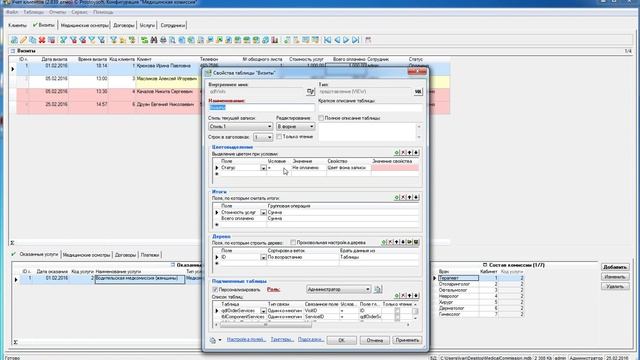Go to next record arrow icon
The image size is (640, 360).
coord(346,40)
